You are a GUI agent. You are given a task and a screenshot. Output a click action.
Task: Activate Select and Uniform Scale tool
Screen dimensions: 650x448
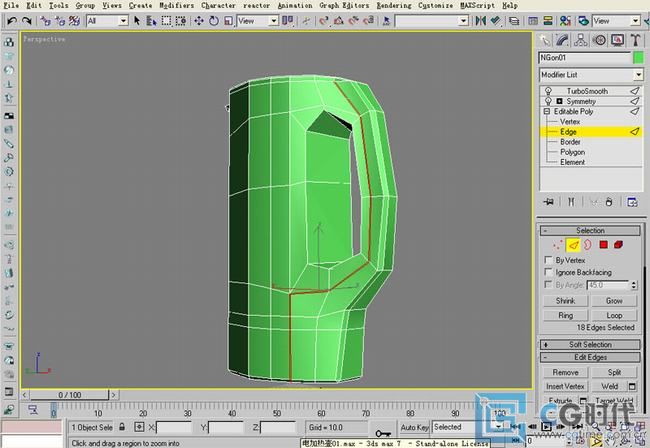click(228, 21)
